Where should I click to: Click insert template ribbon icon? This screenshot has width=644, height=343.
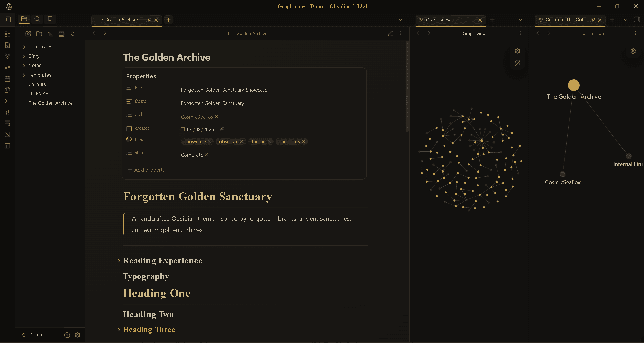pyautogui.click(x=7, y=90)
